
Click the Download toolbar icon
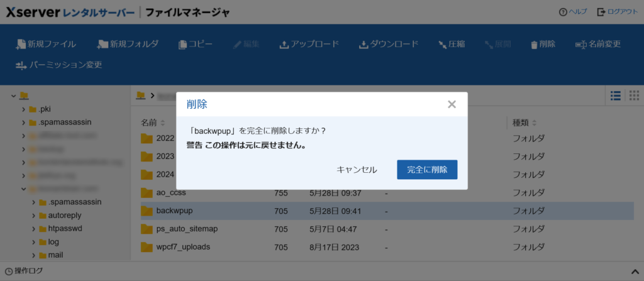coord(364,45)
